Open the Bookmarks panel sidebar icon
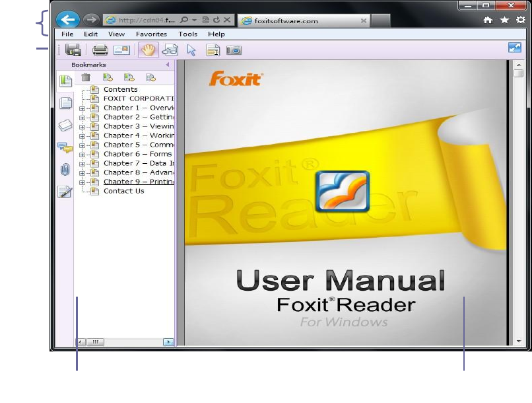Viewport: 532px width, 403px height. (x=65, y=81)
